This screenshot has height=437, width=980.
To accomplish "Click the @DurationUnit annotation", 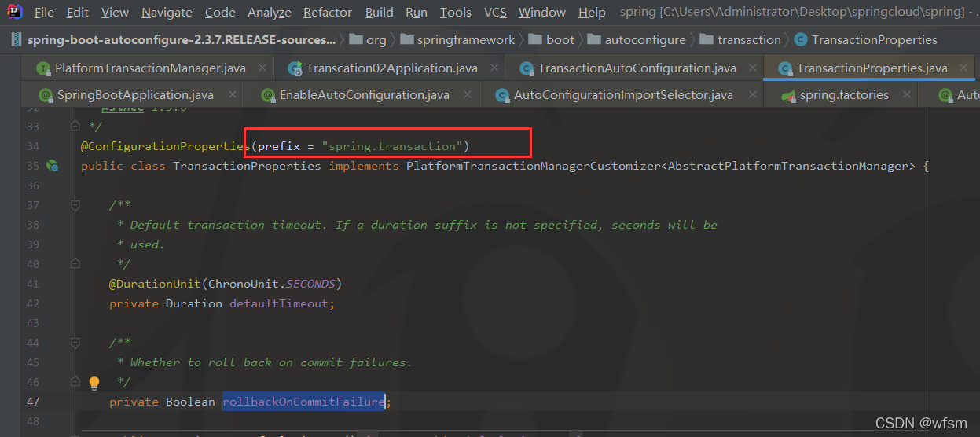I will click(x=155, y=284).
